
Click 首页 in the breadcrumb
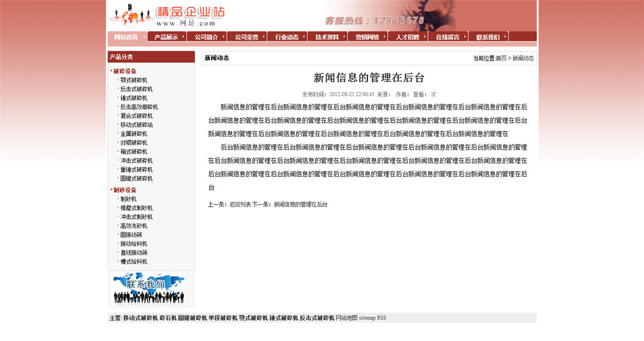[501, 58]
